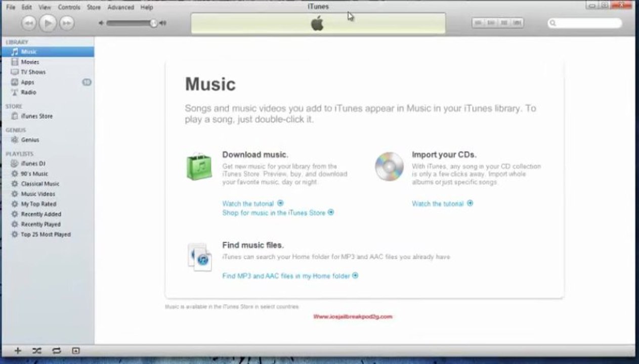This screenshot has width=639, height=364.
Task: Click the Play button
Action: point(48,23)
